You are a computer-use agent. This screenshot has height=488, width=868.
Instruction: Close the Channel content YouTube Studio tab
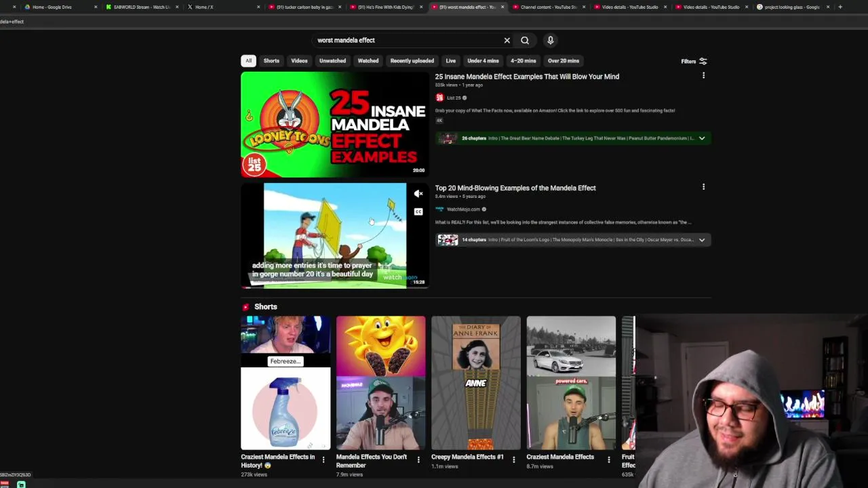point(584,7)
